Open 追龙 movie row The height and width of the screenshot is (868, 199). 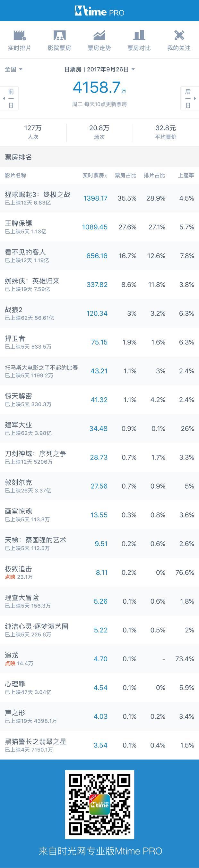99,659
